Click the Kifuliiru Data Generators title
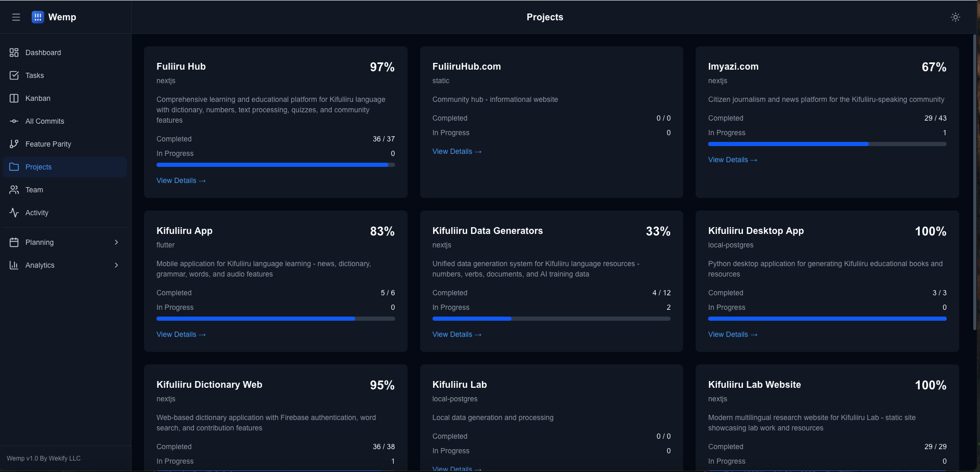Image resolution: width=980 pixels, height=472 pixels. (488, 231)
